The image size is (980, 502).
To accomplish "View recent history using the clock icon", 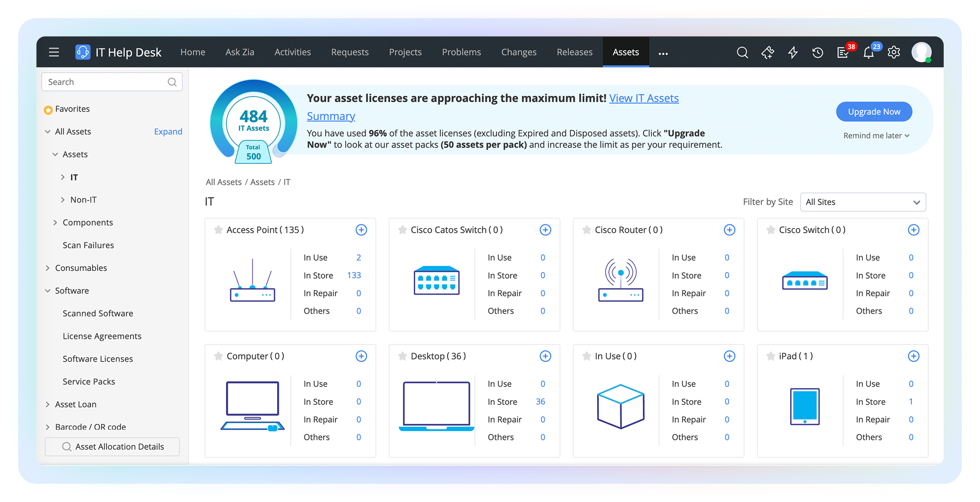I will click(818, 52).
